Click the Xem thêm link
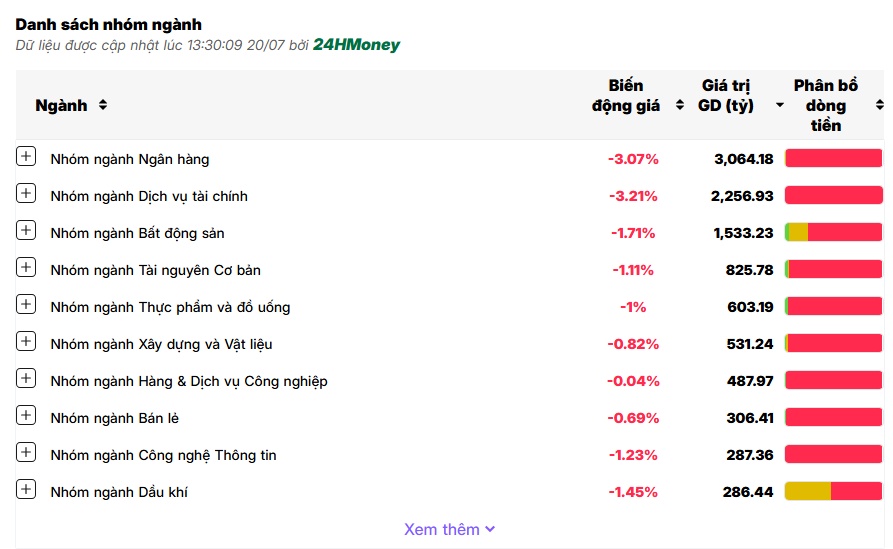This screenshot has height=549, width=893. [x=449, y=529]
